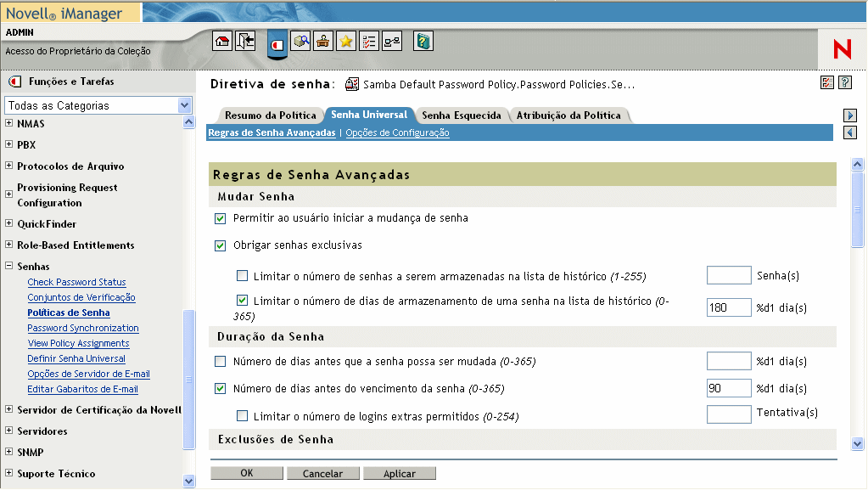Expand Suporte Técnico category
The height and width of the screenshot is (490, 868).
(x=8, y=472)
